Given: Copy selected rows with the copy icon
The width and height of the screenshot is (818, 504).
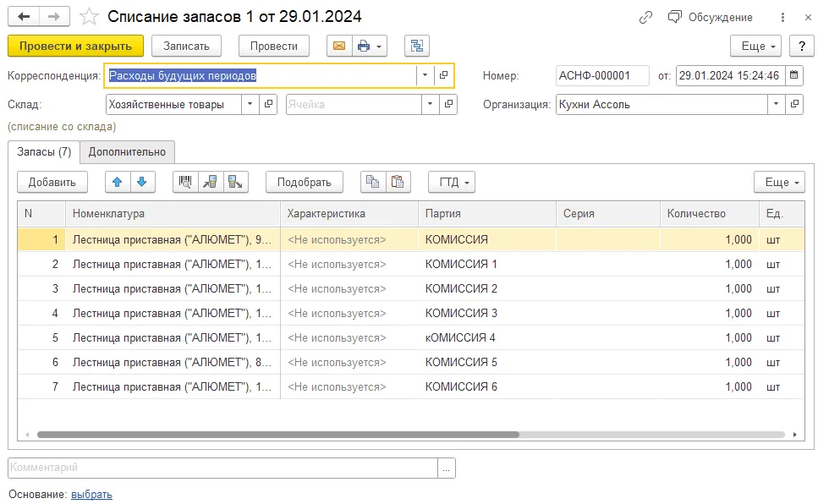Looking at the screenshot, I should click(372, 182).
